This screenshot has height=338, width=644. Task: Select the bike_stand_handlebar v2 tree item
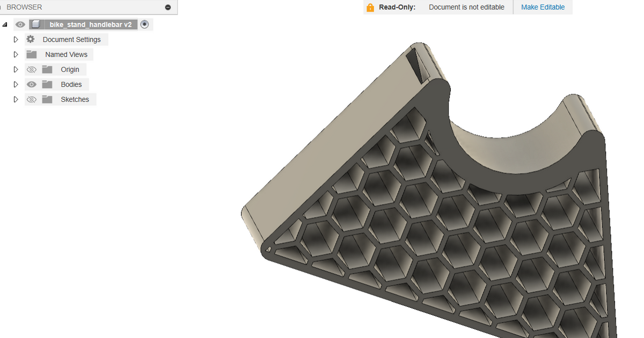coord(90,25)
